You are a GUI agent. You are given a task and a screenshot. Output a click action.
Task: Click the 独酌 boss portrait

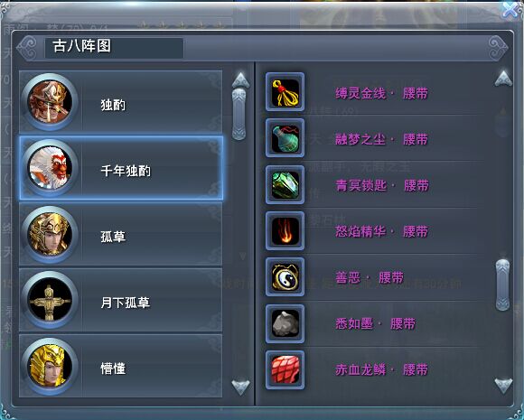coord(50,102)
